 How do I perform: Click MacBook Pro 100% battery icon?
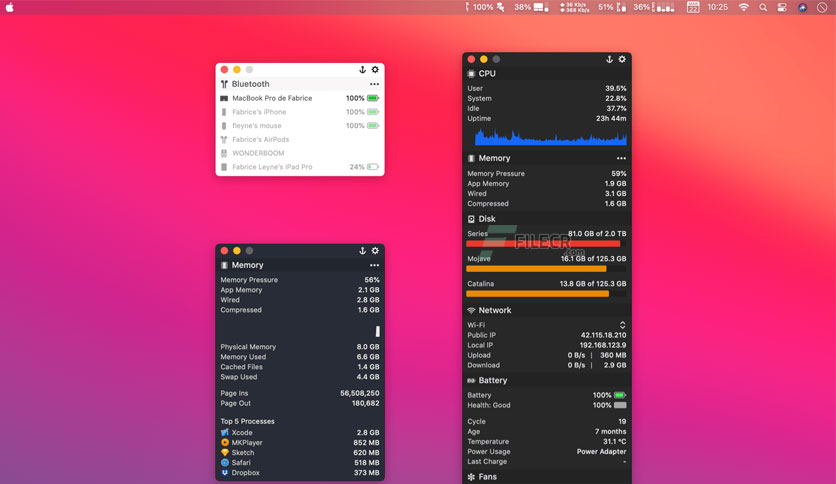click(x=373, y=98)
